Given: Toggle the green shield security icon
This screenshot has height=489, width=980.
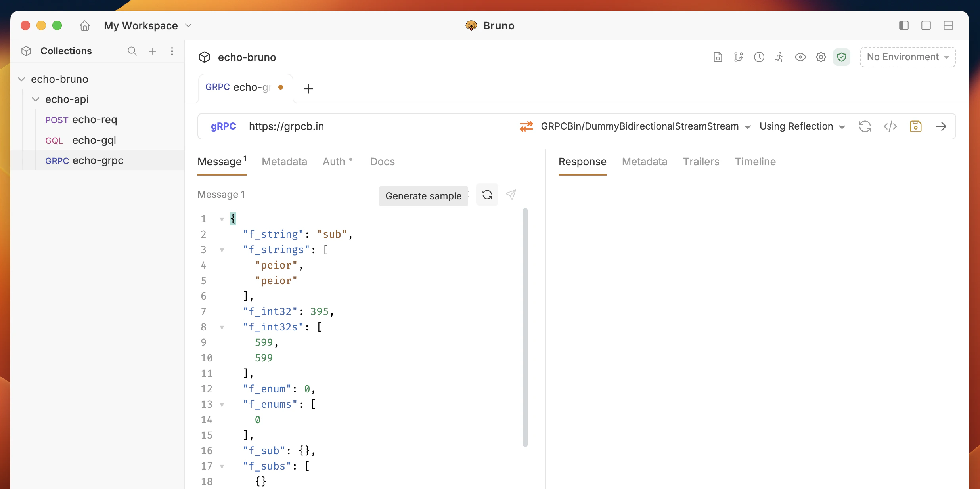Looking at the screenshot, I should pyautogui.click(x=841, y=57).
